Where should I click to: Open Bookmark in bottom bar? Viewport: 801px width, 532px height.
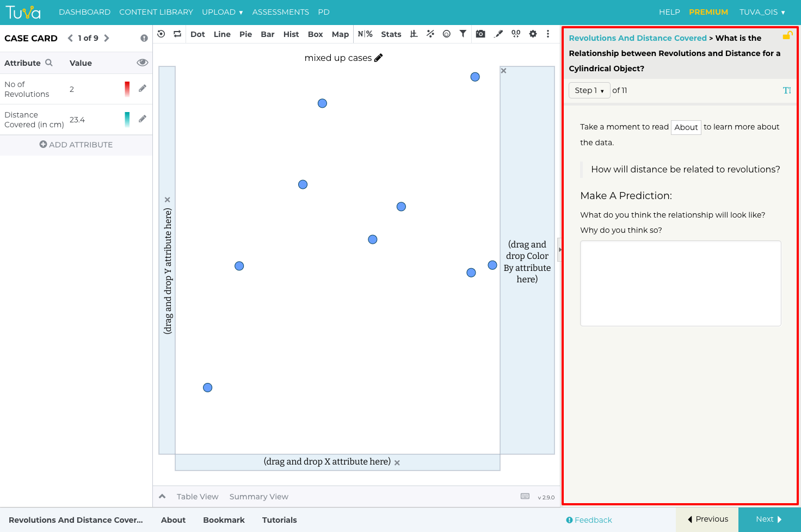point(224,520)
